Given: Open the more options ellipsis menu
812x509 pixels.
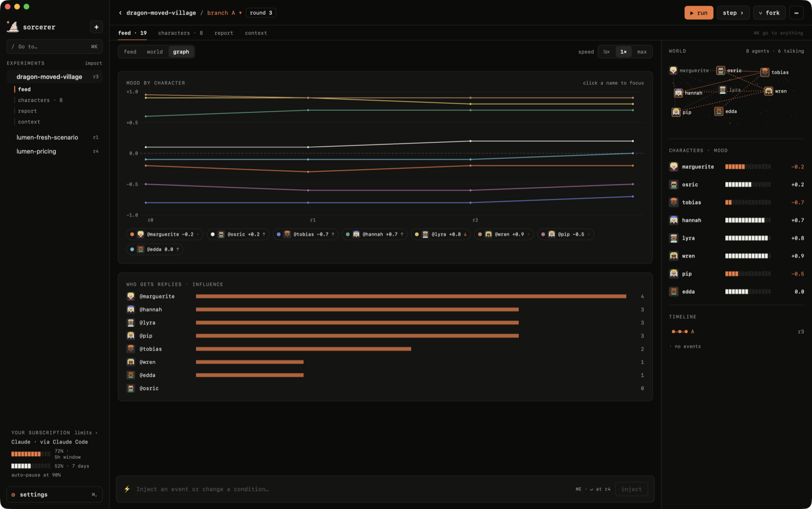Looking at the screenshot, I should tap(796, 13).
